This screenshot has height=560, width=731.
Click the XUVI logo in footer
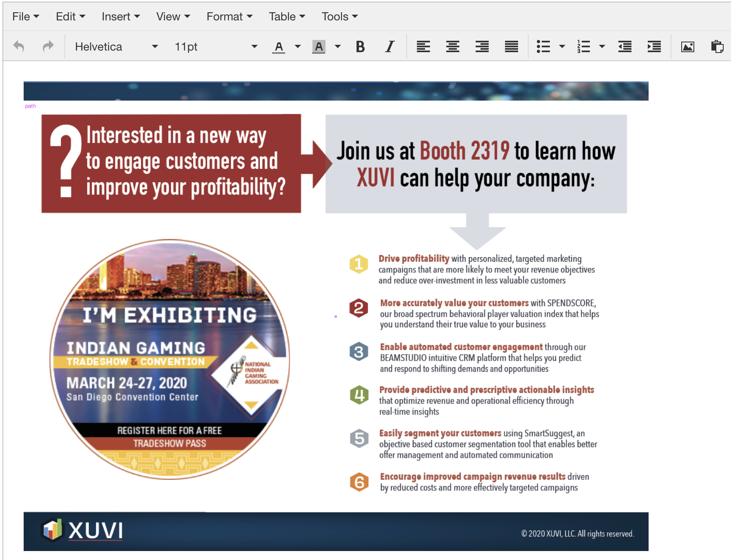pyautogui.click(x=82, y=530)
